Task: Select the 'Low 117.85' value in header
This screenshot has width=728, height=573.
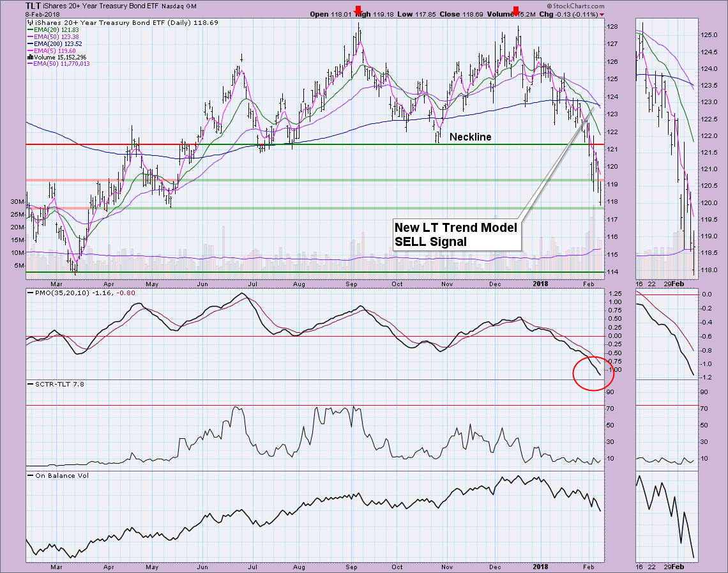Action: point(416,15)
